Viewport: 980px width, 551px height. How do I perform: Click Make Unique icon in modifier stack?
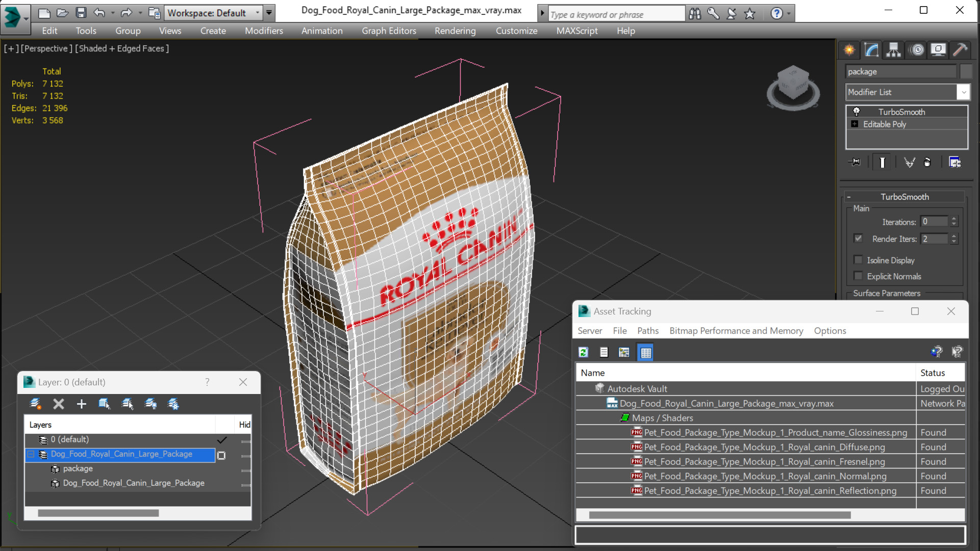909,162
